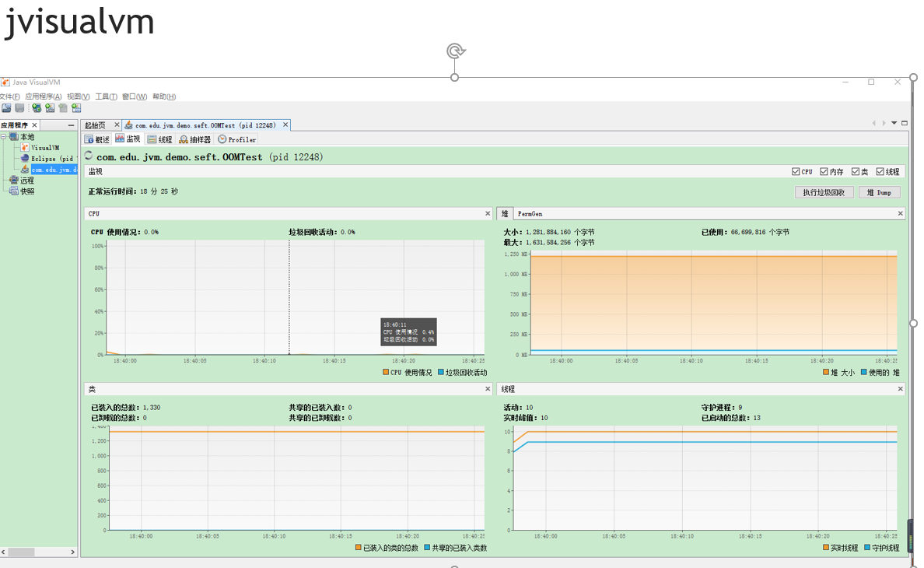Click the greyed Save toolbar icon

click(x=19, y=108)
